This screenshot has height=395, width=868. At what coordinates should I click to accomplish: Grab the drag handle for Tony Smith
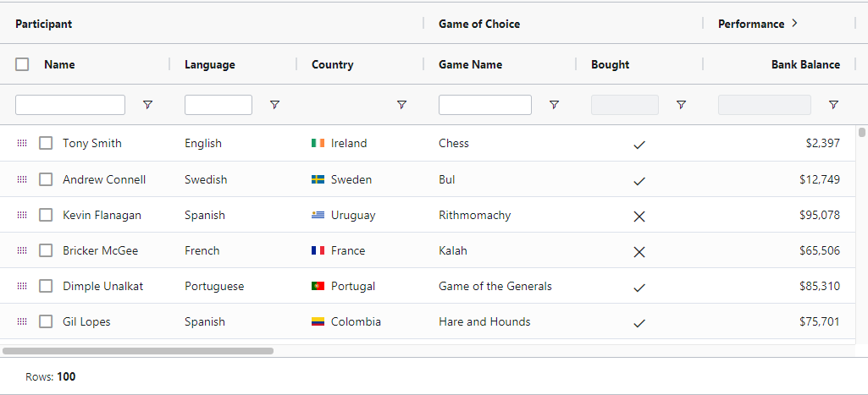pyautogui.click(x=22, y=144)
